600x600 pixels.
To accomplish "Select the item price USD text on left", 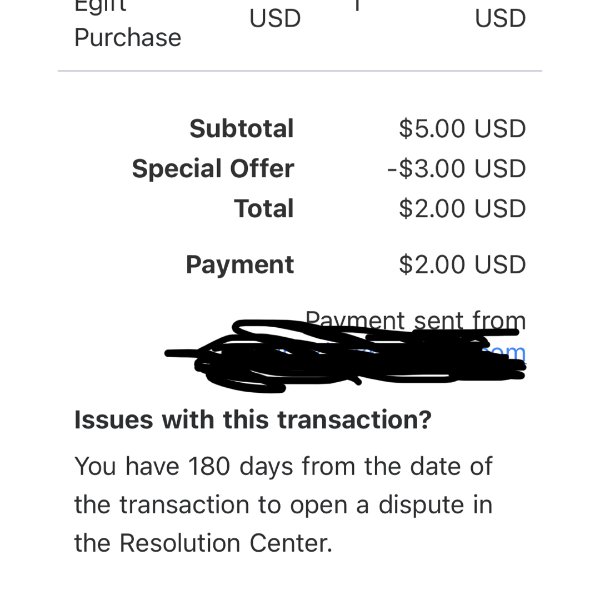I will (x=275, y=18).
